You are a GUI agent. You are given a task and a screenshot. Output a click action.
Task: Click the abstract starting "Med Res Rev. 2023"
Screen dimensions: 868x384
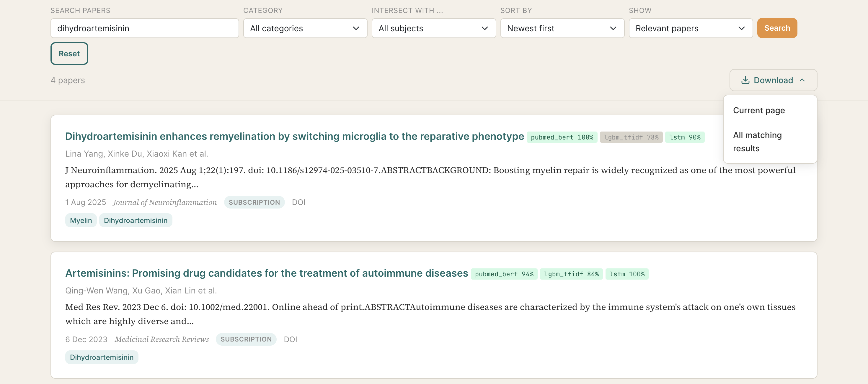pyautogui.click(x=430, y=314)
